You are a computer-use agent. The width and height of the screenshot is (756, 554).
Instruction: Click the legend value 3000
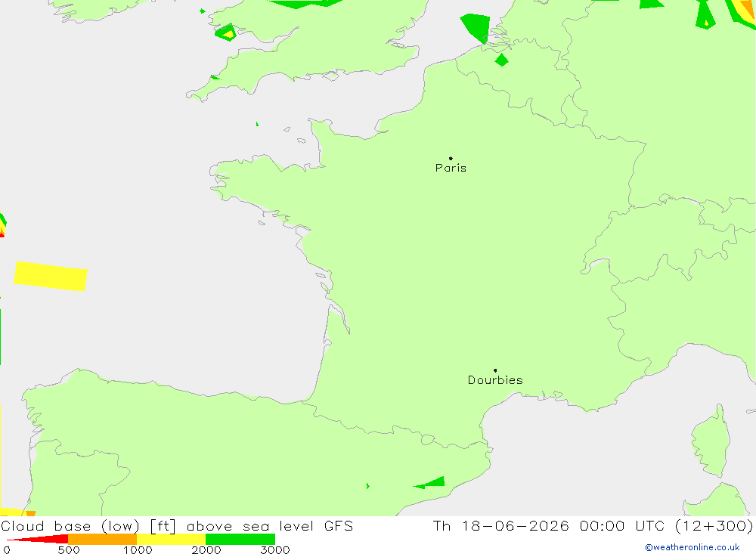click(x=275, y=549)
